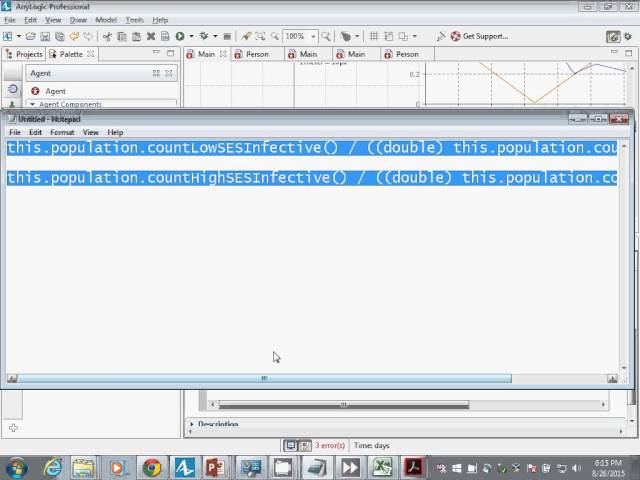Close the Palette tab with its X
This screenshot has width=640, height=480.
91,54
